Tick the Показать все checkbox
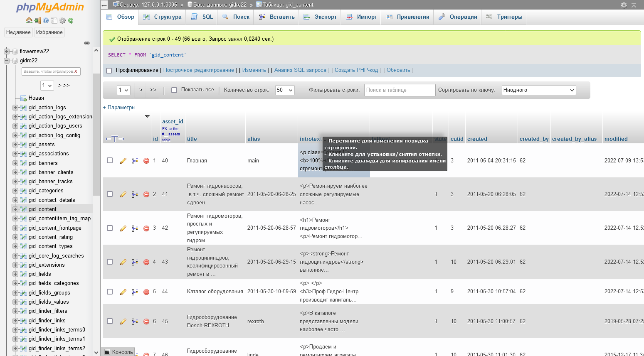644x356 pixels. pyautogui.click(x=174, y=90)
